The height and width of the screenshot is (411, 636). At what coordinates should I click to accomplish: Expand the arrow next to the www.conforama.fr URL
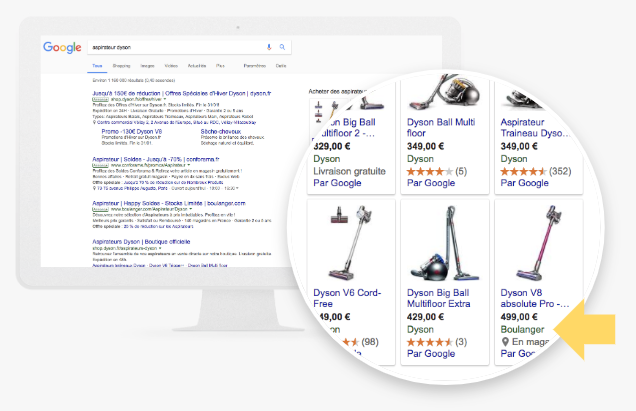click(x=189, y=165)
